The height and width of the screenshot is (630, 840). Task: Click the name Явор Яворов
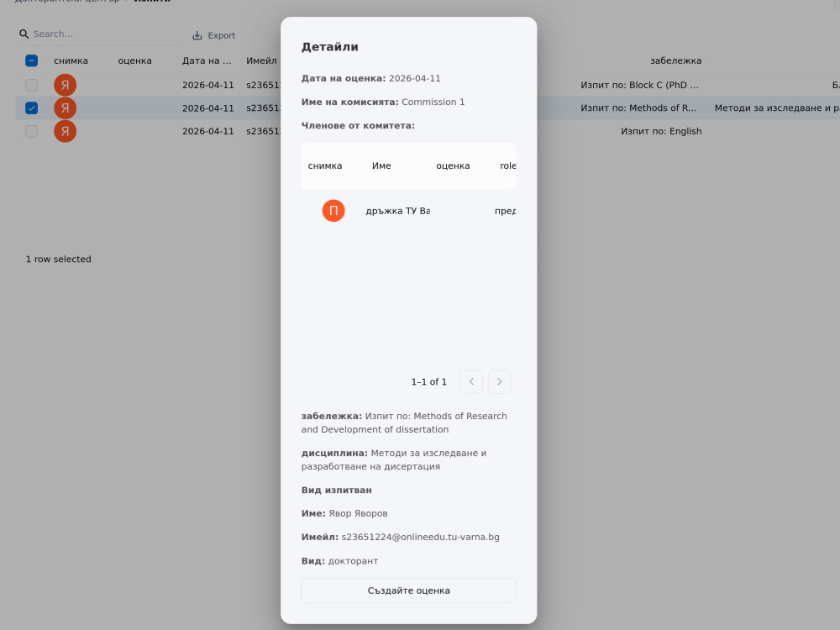coord(358,513)
